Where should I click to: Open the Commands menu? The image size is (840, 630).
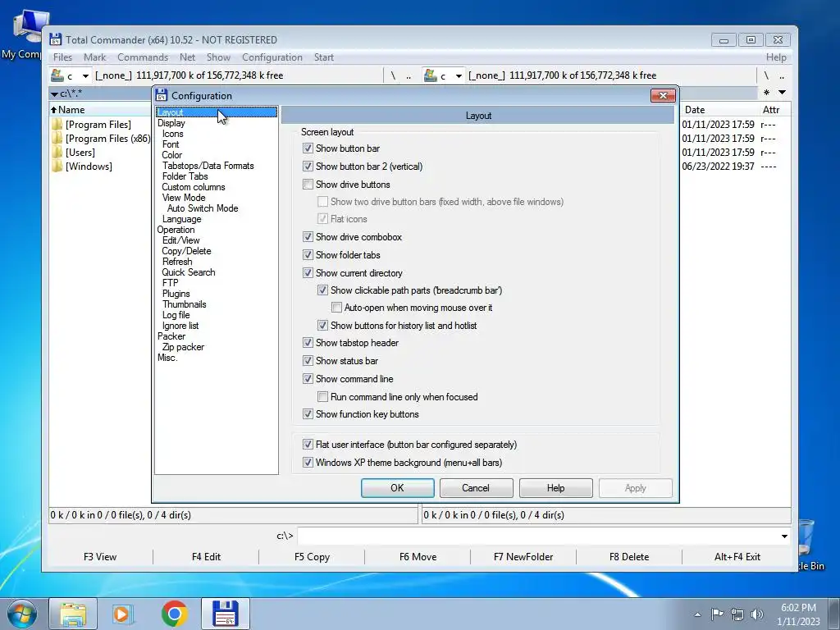pos(143,57)
